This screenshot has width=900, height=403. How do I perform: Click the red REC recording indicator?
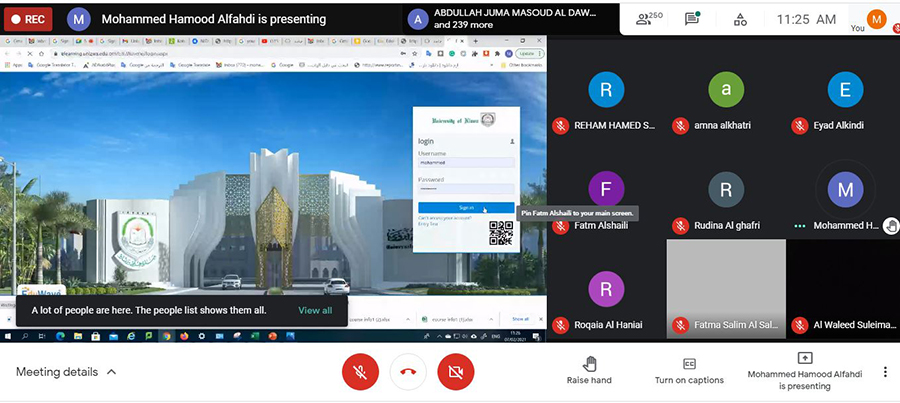pos(28,20)
